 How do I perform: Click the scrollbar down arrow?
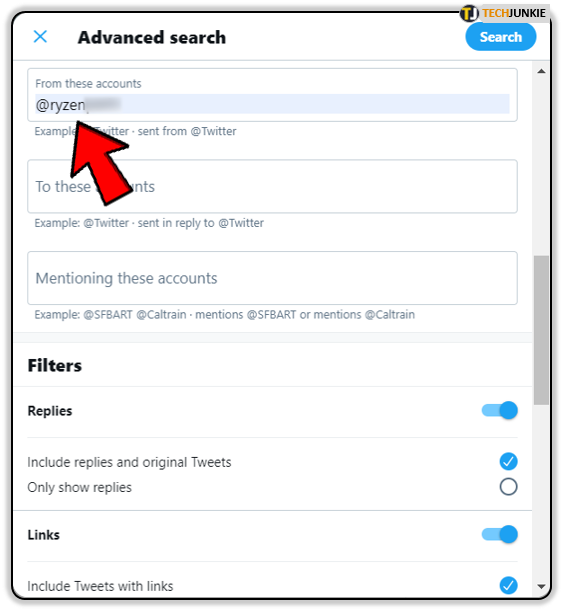point(541,586)
